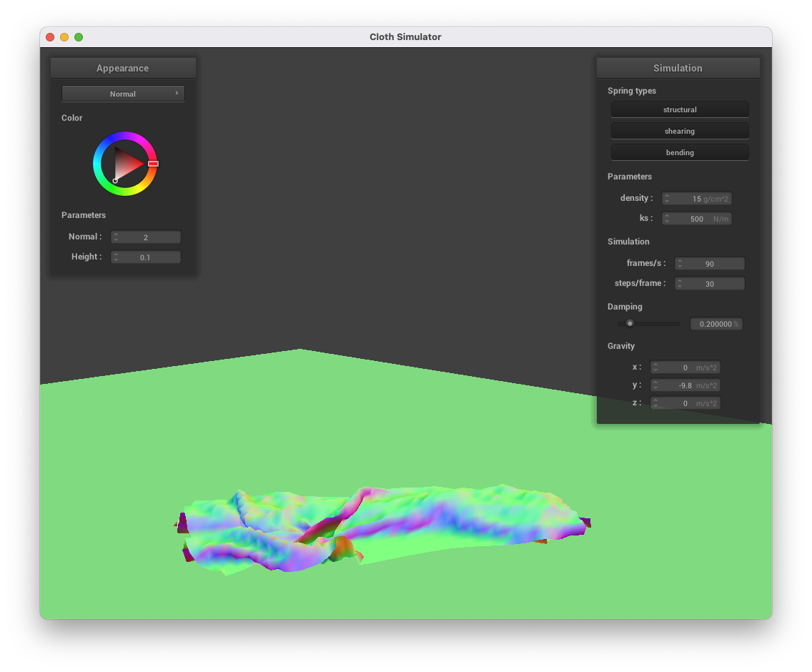Click the Height value field
Screen dimensions: 812x672
tap(146, 257)
